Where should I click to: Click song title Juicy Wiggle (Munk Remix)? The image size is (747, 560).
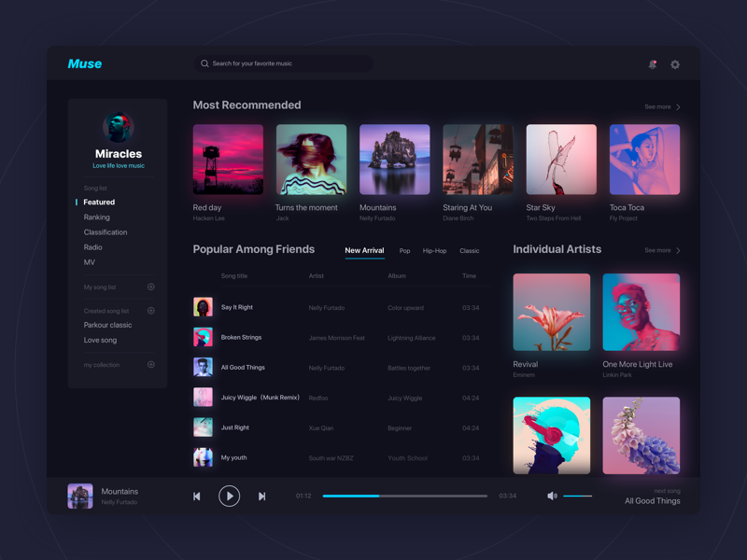pyautogui.click(x=261, y=398)
